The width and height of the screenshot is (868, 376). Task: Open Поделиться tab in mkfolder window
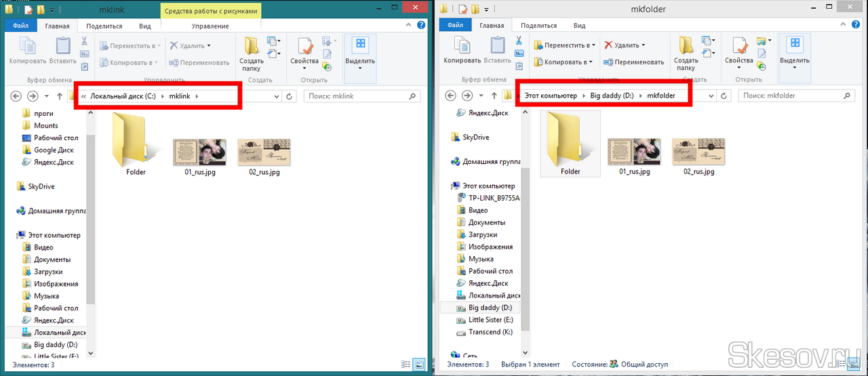click(537, 26)
